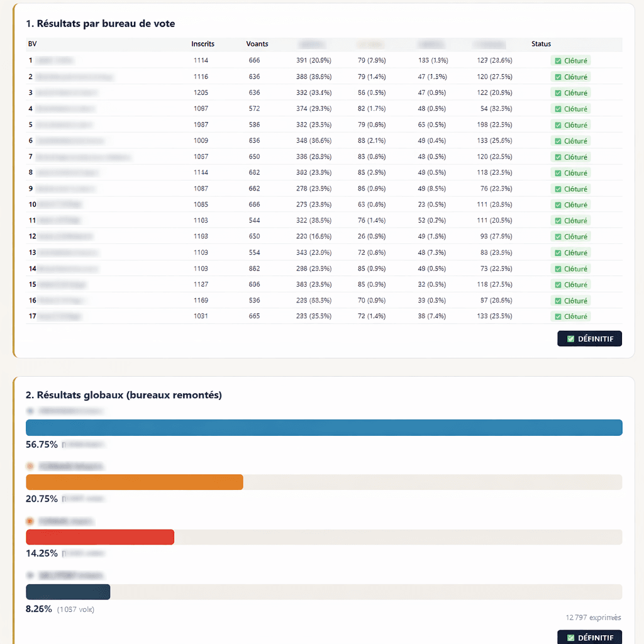Click the Clôturé badge for bureau 11
The image size is (644, 644).
click(571, 221)
